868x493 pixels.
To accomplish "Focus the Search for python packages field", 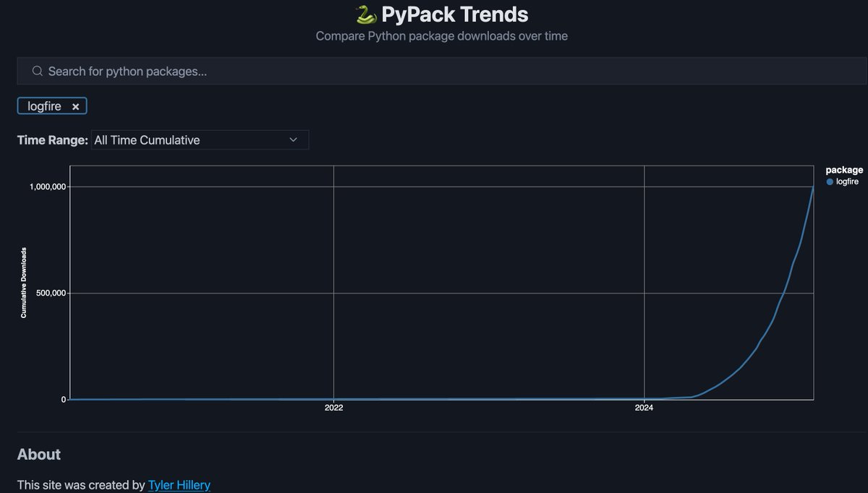I will point(442,71).
